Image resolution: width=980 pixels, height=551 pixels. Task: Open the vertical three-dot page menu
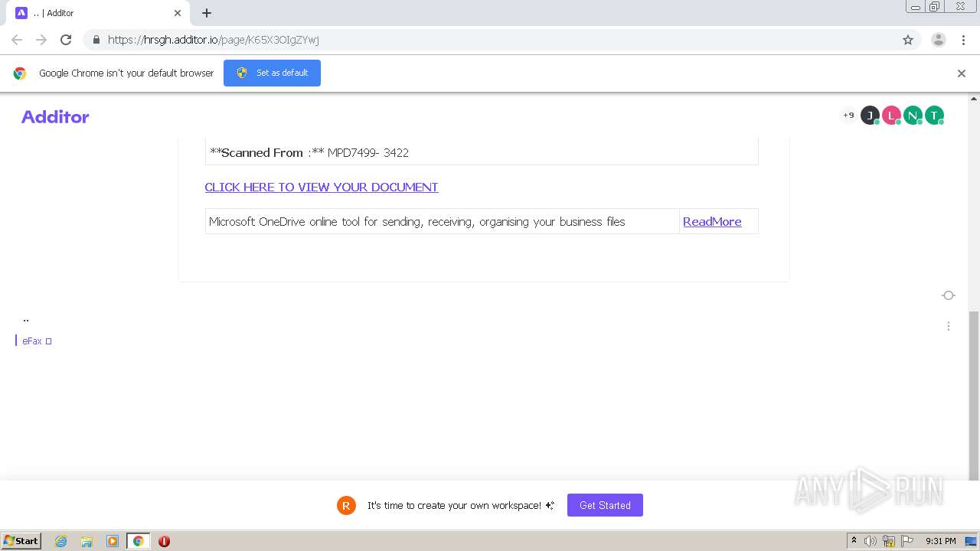pyautogui.click(x=949, y=326)
